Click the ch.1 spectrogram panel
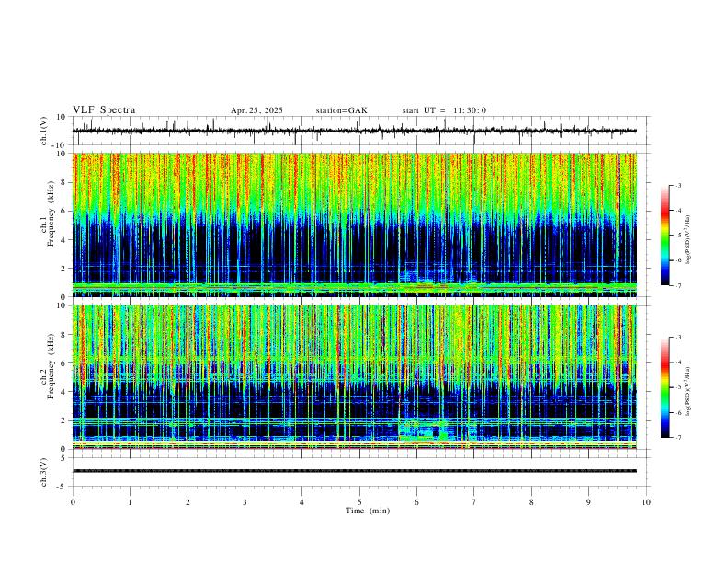Viewport: 728px width, 563px height. click(355, 224)
